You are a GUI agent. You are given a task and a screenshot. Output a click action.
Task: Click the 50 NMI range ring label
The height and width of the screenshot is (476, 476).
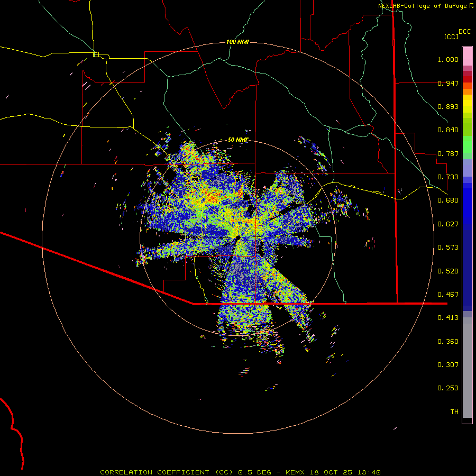pos(238,140)
